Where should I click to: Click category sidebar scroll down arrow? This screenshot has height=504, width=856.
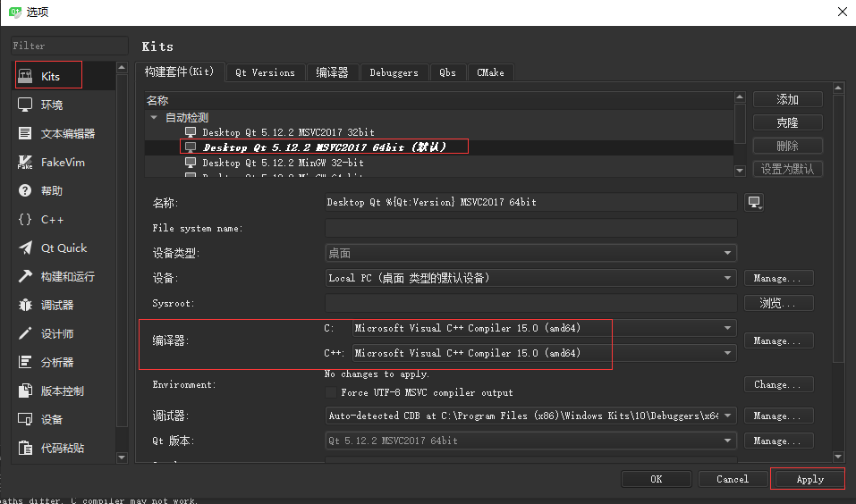122,458
